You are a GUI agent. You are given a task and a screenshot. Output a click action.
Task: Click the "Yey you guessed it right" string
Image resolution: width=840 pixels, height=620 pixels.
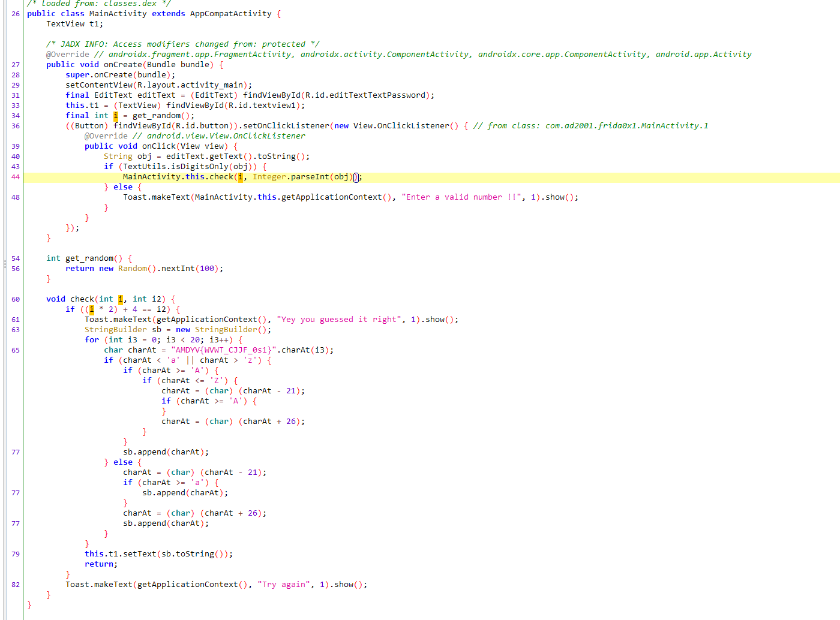[x=338, y=320]
